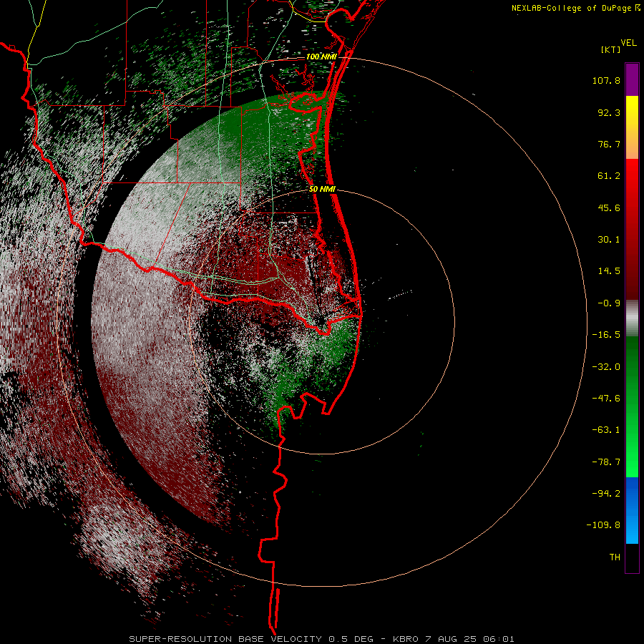Click the NEXLAB-College of DuPage watermark text
The image size is (644, 644).
click(x=575, y=8)
